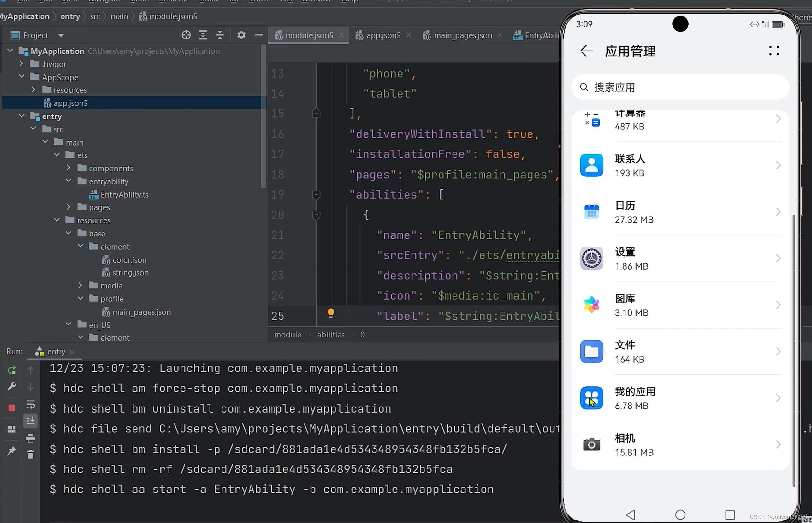Click the expand all icon in Project panel
Viewport: 812px width, 523px height.
(203, 35)
